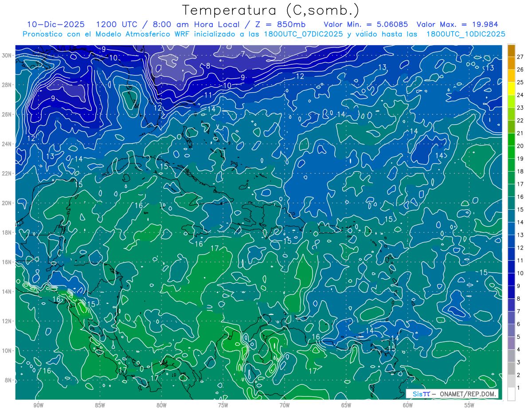Click the 75W longitude axis label
Screen dimensions: 532x411
click(223, 405)
